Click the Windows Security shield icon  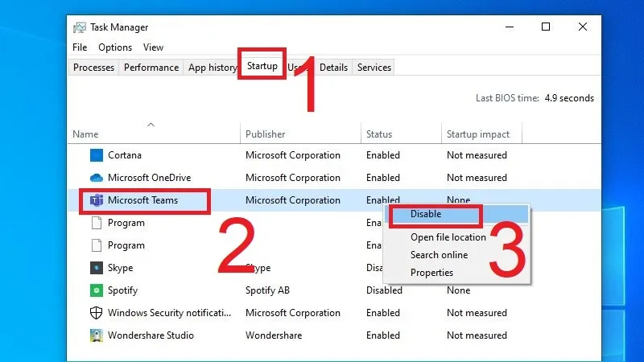click(96, 313)
